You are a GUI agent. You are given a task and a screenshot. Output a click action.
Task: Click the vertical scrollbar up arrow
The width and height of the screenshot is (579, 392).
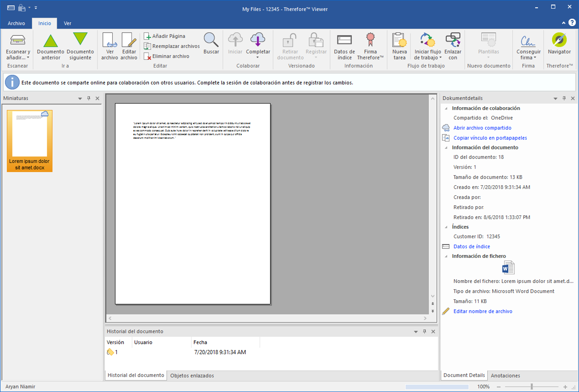[433, 99]
